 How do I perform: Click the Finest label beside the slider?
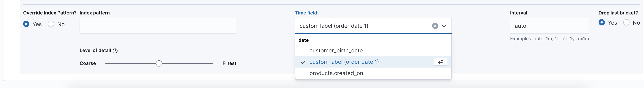[x=229, y=63]
